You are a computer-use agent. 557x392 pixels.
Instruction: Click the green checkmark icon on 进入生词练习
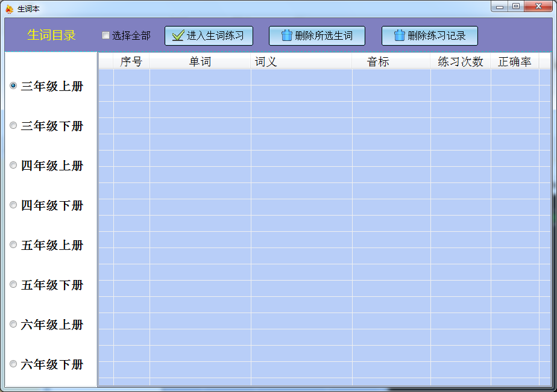tap(177, 36)
